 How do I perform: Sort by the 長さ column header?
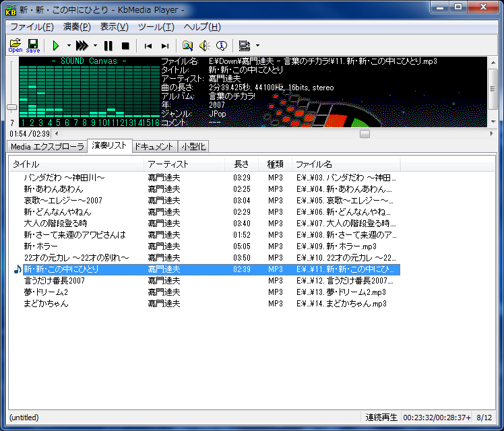[241, 164]
